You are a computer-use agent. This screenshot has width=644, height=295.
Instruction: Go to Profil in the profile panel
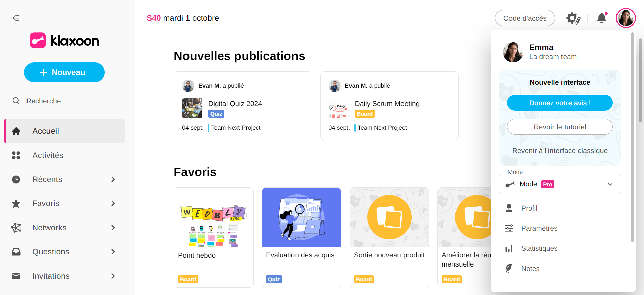[529, 208]
